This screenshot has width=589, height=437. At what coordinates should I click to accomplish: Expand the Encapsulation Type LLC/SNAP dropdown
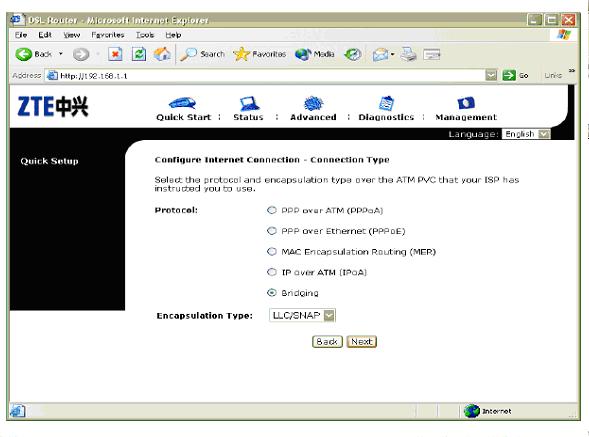pyautogui.click(x=302, y=315)
